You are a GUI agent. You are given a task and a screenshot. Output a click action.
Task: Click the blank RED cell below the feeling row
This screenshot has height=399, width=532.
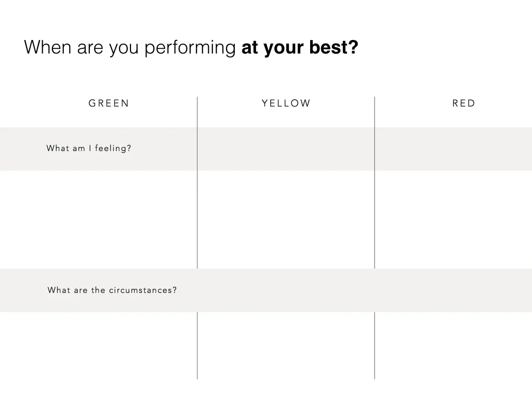pyautogui.click(x=454, y=220)
